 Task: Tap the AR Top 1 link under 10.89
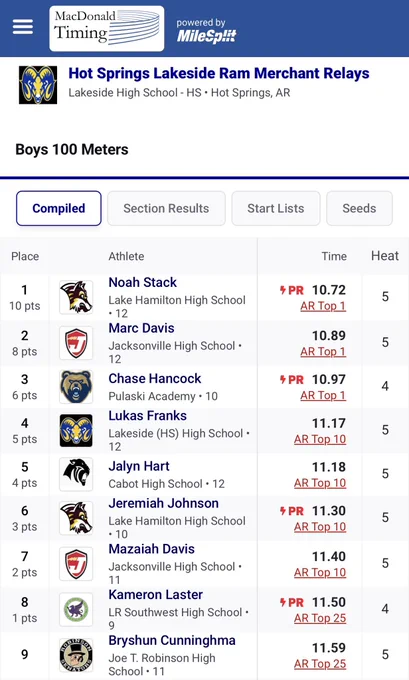point(323,351)
